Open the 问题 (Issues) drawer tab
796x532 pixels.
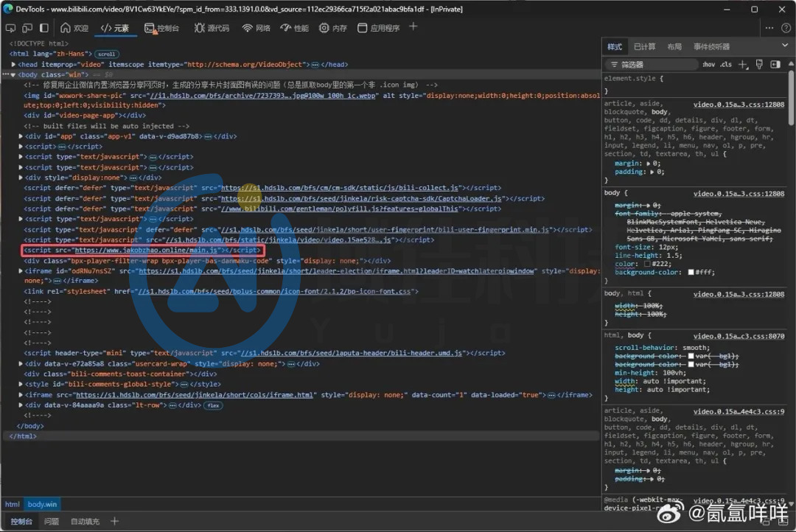(52, 522)
